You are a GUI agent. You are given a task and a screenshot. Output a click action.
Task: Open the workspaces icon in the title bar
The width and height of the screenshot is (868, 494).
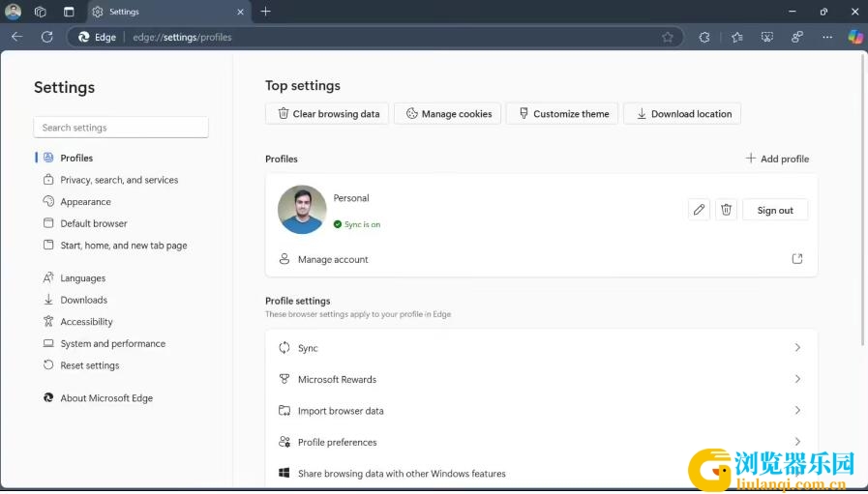tap(40, 12)
